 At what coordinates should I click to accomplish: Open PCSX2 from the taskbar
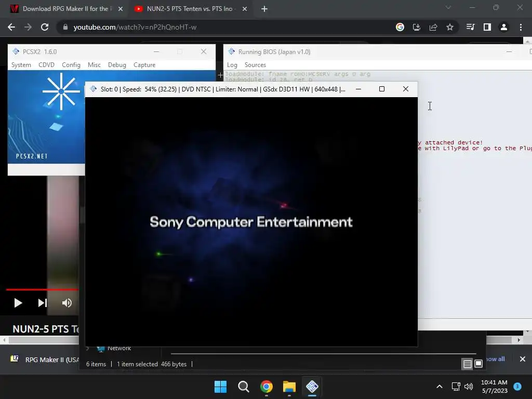point(312,387)
